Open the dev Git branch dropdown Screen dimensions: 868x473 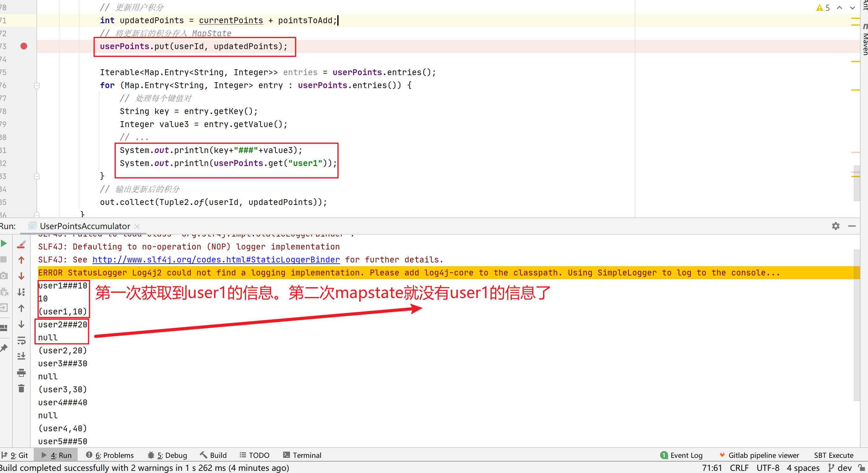coord(840,468)
